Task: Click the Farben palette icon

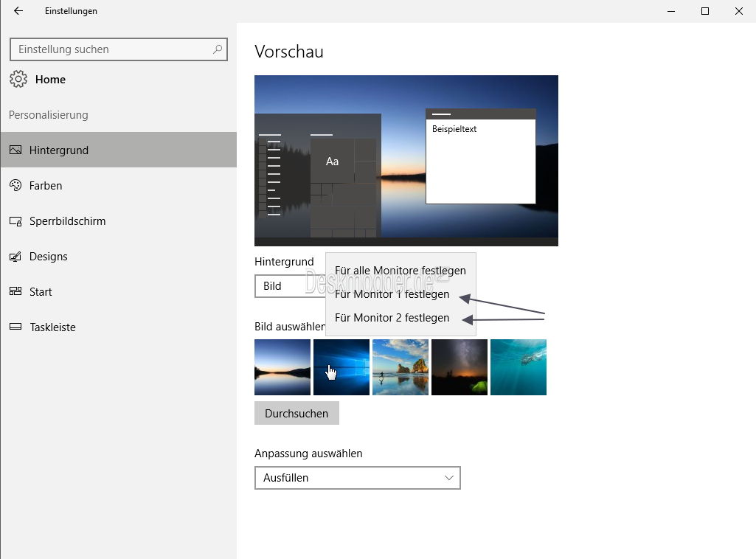Action: 15,185
